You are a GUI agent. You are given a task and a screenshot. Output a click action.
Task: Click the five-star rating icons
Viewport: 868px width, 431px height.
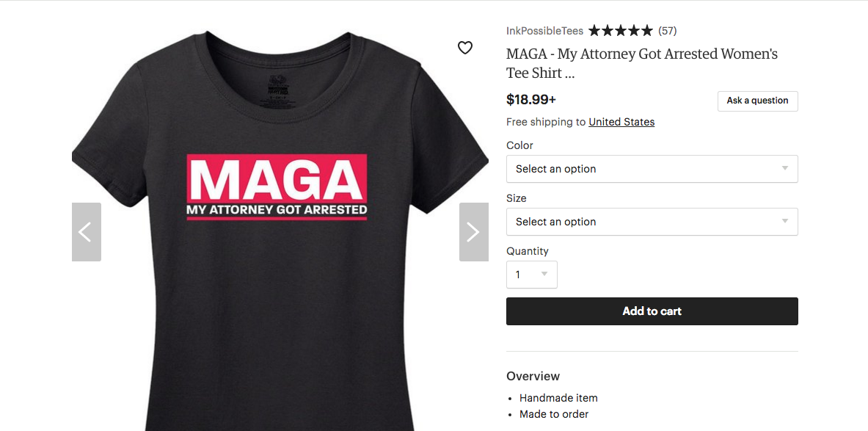[x=621, y=30]
